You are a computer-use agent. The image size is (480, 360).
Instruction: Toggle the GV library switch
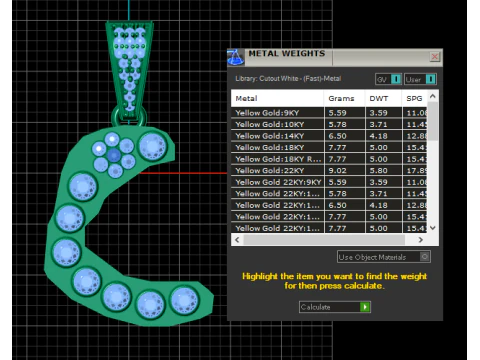(x=389, y=79)
